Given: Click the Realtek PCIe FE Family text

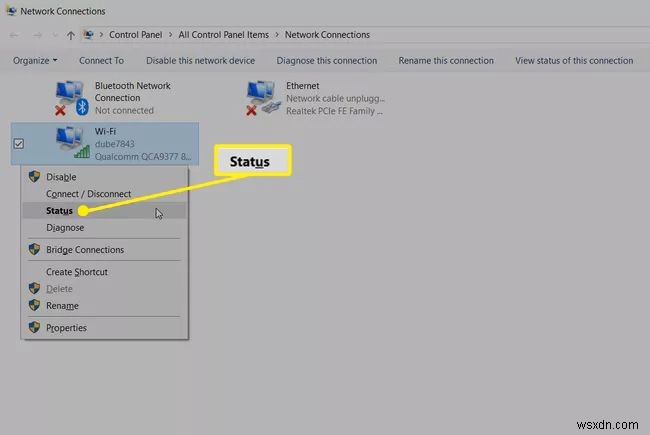Looking at the screenshot, I should coord(334,111).
